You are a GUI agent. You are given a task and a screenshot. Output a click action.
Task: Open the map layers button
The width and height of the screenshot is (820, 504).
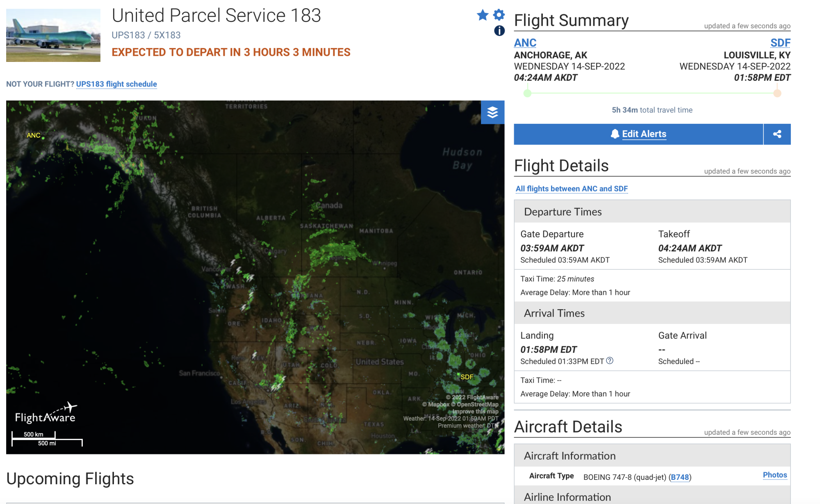[x=492, y=112]
